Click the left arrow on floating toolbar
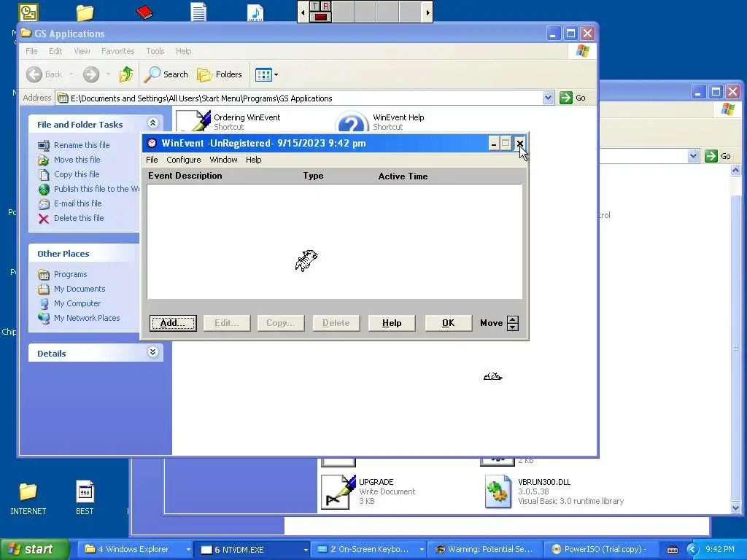This screenshot has height=560, width=747. [303, 12]
